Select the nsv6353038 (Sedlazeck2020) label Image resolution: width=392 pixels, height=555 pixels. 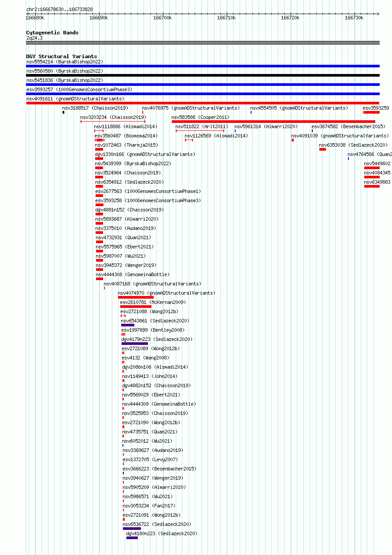click(x=353, y=145)
